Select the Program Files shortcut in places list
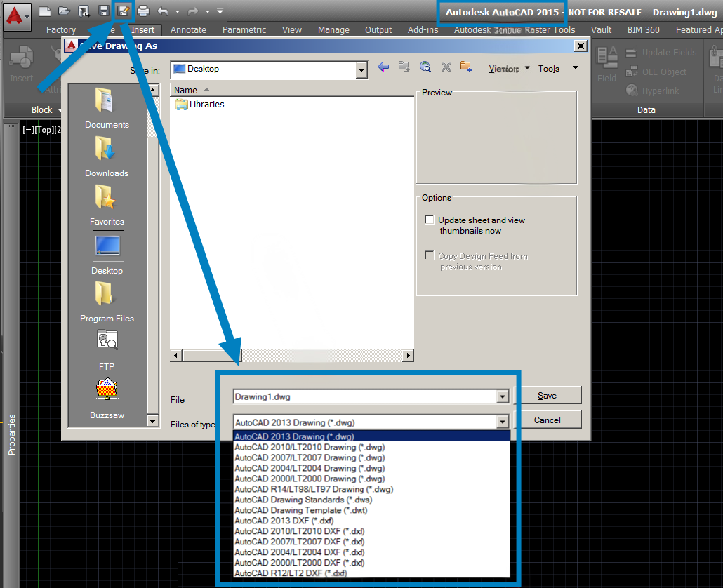 (x=107, y=302)
